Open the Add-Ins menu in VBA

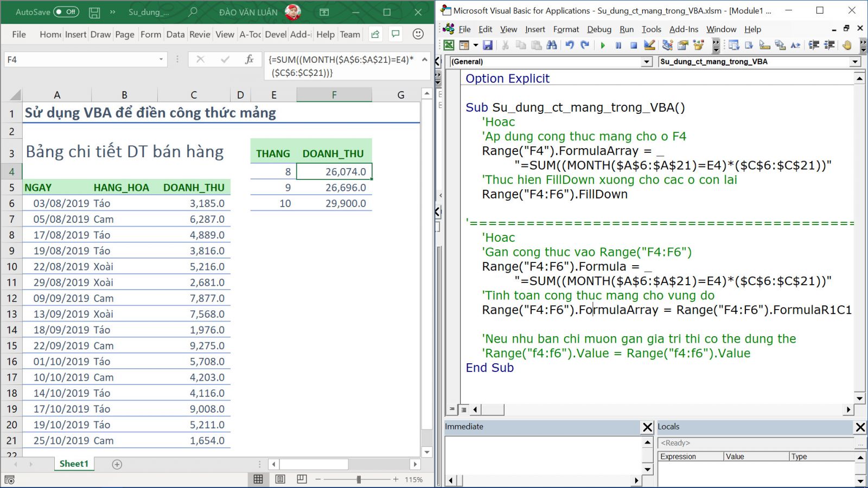pyautogui.click(x=684, y=29)
